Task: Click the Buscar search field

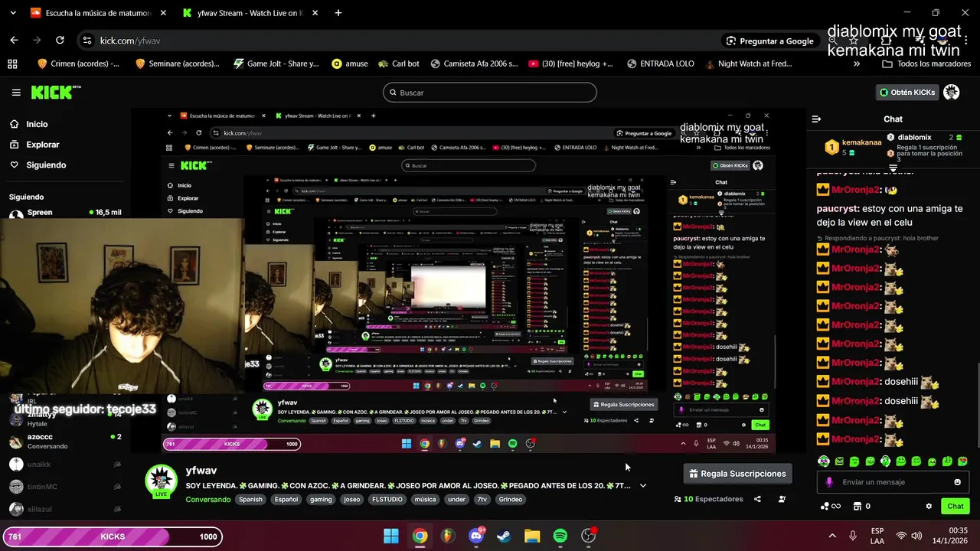Action: (489, 93)
